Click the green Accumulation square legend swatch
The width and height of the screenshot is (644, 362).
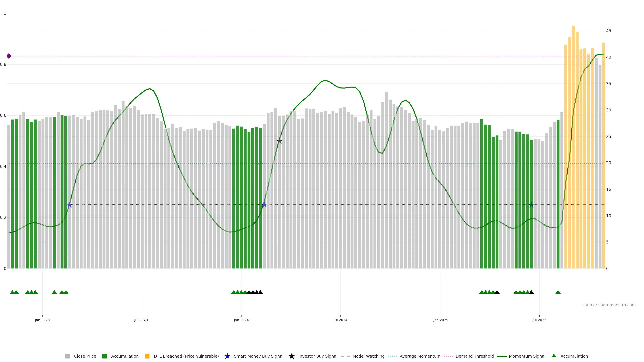(x=104, y=356)
